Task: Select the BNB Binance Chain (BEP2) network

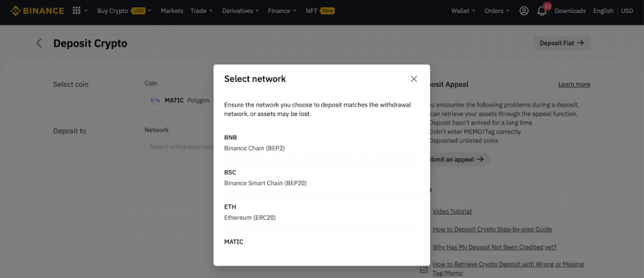Action: [321, 143]
